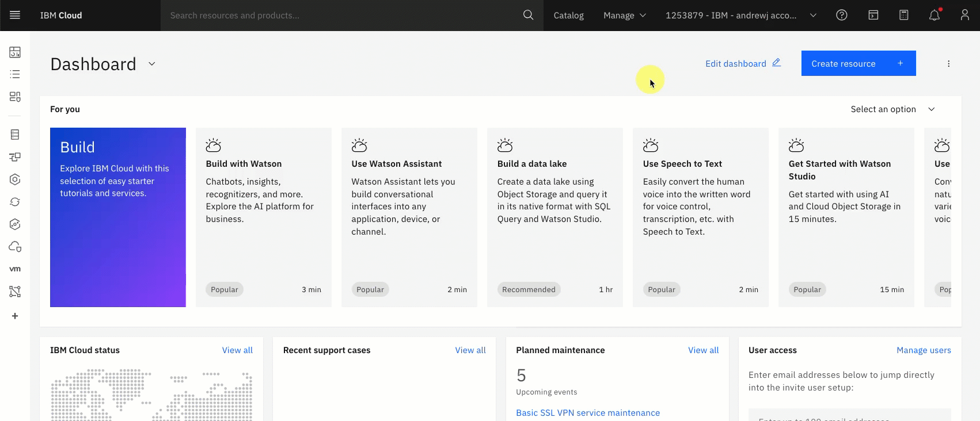The width and height of the screenshot is (980, 421).
Task: Open the stacked-screens sidebar icon above the hexagon icons
Action: pos(15,157)
